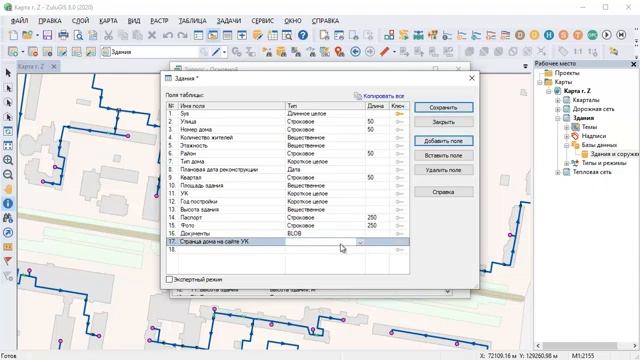Open the type dropdown for row 17
The image size is (640, 360).
[360, 242]
